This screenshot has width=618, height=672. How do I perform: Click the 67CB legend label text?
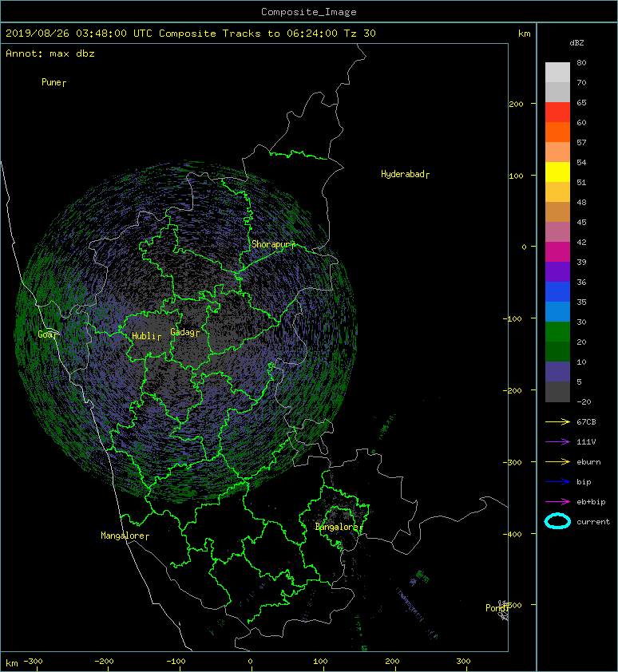[586, 422]
